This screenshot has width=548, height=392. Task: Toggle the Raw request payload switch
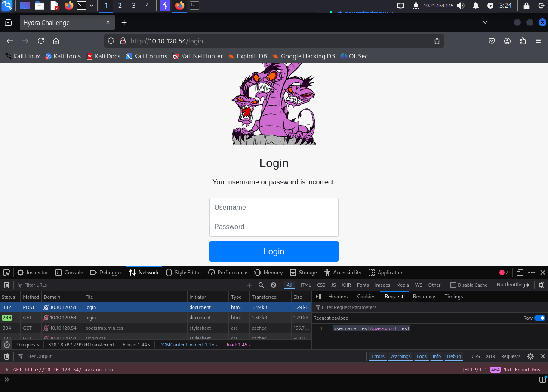coord(539,318)
